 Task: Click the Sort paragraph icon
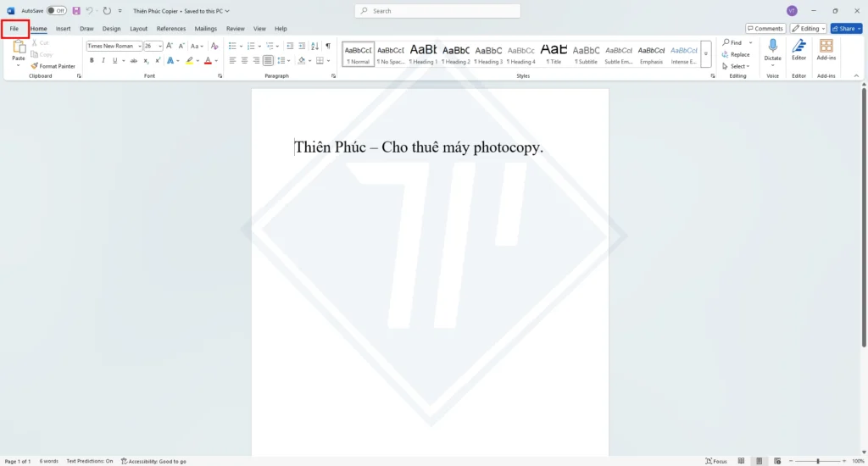(x=315, y=46)
